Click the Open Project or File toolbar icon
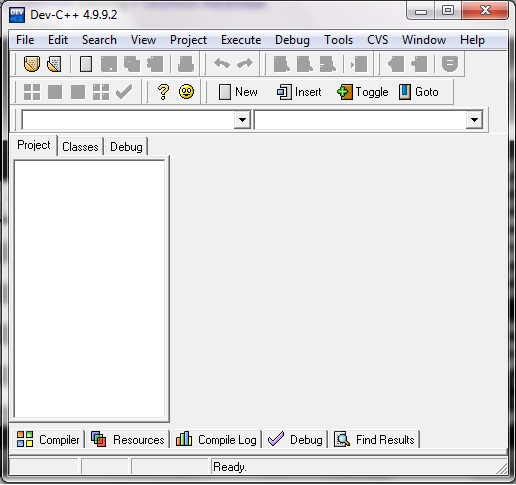 54,64
